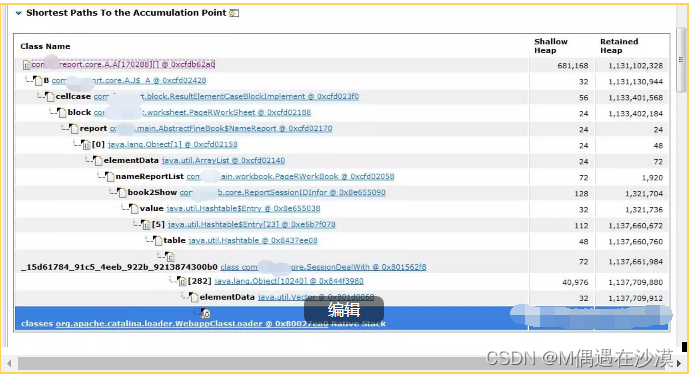Click the icon of table java.util.Hashtable row
Viewport: 689px width, 377px height.
point(158,241)
